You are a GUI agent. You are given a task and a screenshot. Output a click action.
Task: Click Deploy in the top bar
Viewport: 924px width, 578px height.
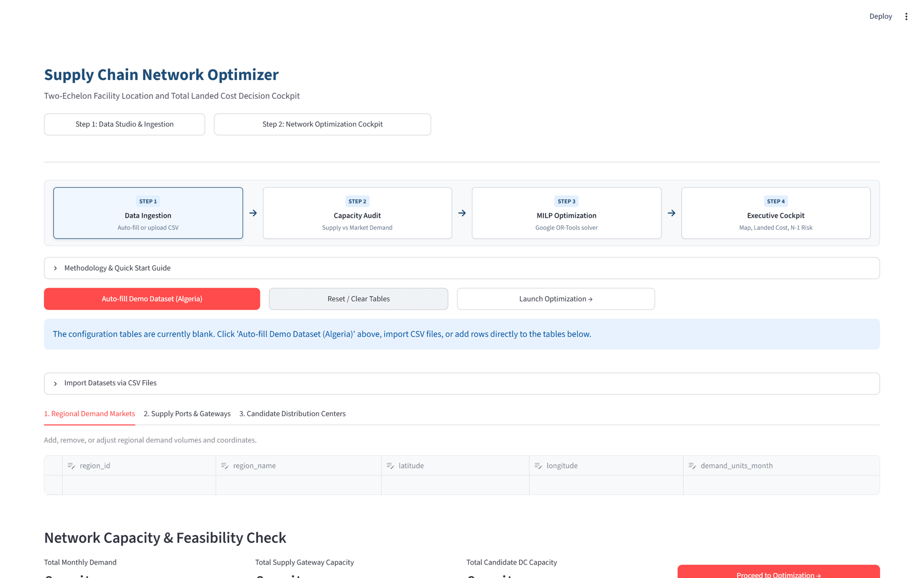pyautogui.click(x=881, y=16)
